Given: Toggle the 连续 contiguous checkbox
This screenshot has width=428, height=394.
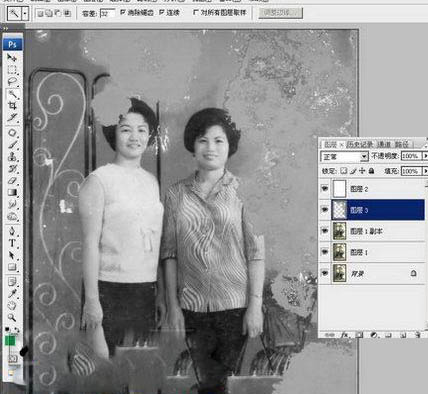Looking at the screenshot, I should pyautogui.click(x=162, y=12).
